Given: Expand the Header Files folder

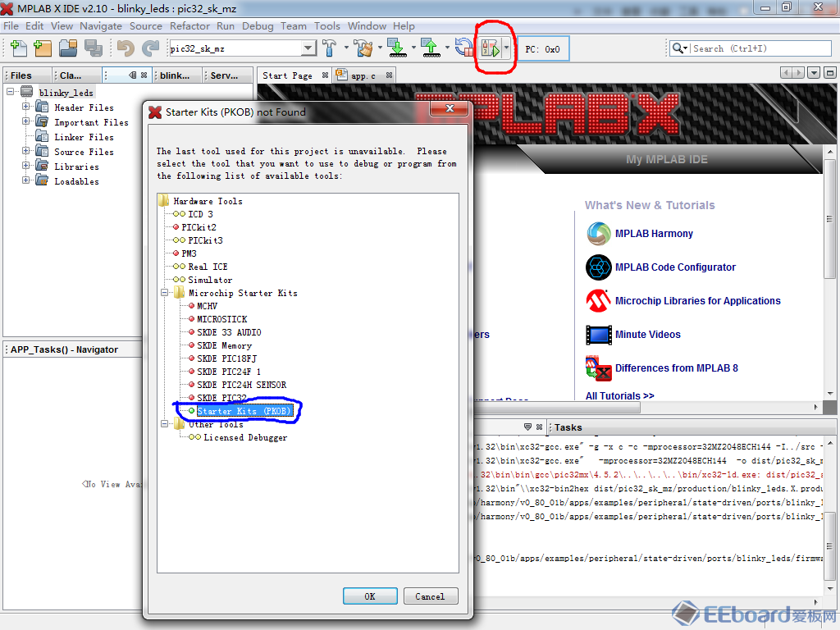Looking at the screenshot, I should pos(25,107).
